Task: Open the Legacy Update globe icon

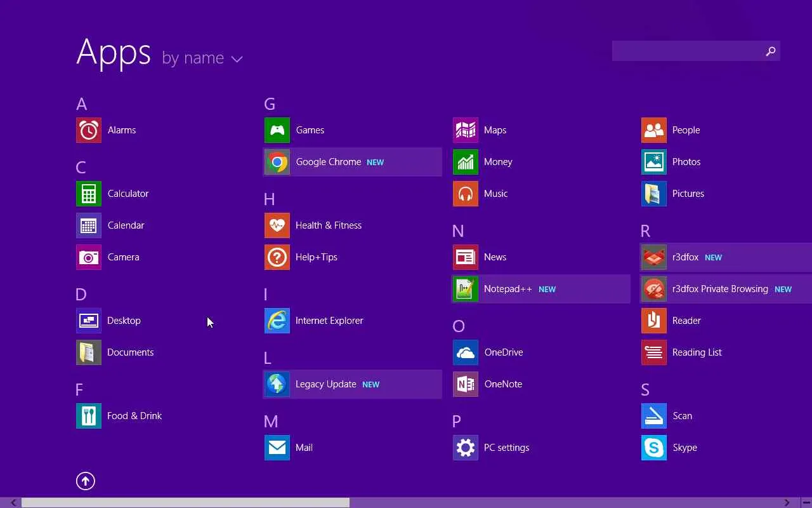Action: click(x=277, y=384)
